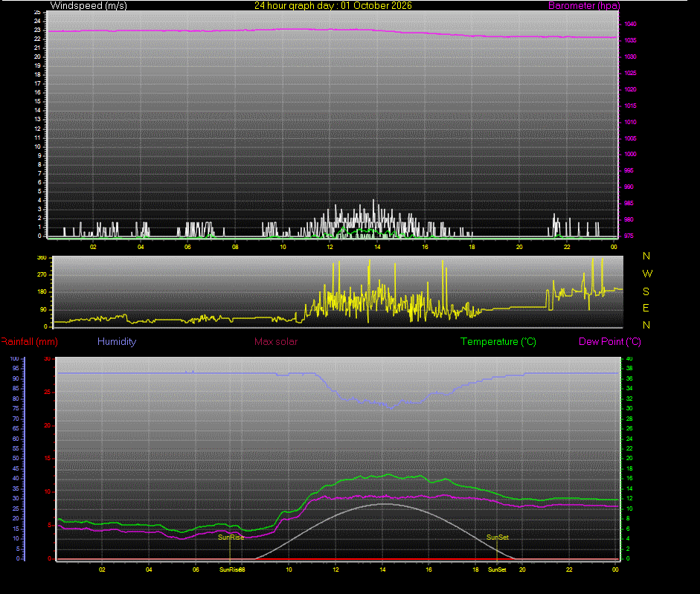
Task: Select the Rainfall (mm) legend label
Action: click(30, 341)
